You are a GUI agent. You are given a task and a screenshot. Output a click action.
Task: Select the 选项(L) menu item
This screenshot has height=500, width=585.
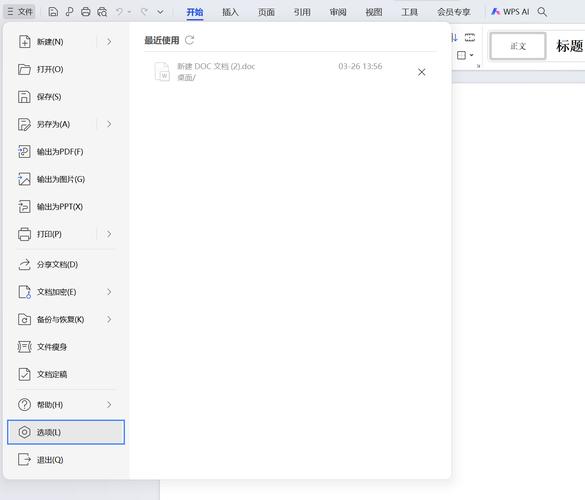(66, 432)
